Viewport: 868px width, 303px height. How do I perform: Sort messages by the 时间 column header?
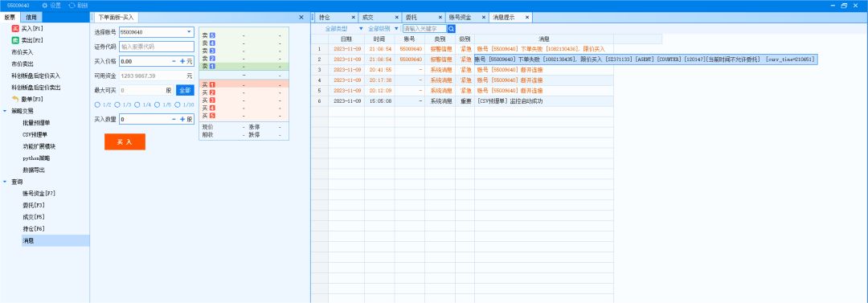pos(379,39)
